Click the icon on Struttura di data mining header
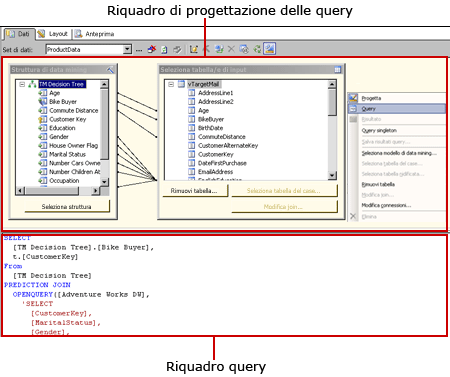 point(110,69)
